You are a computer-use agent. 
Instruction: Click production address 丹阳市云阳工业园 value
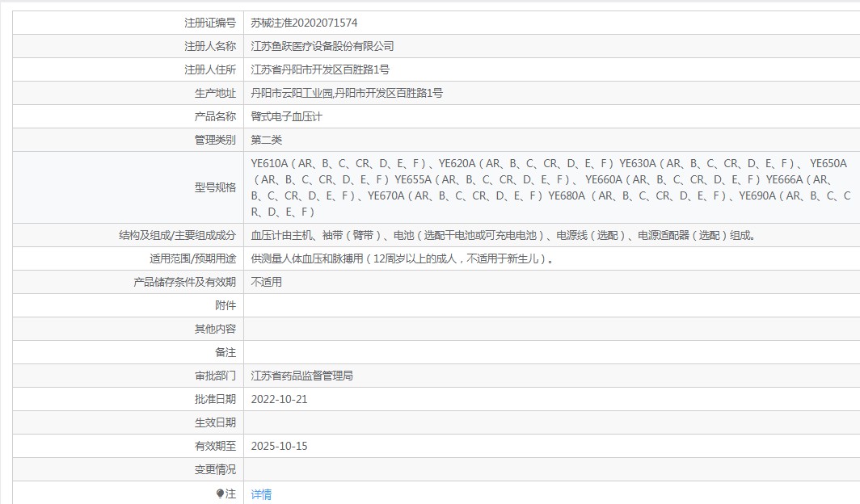(347, 93)
